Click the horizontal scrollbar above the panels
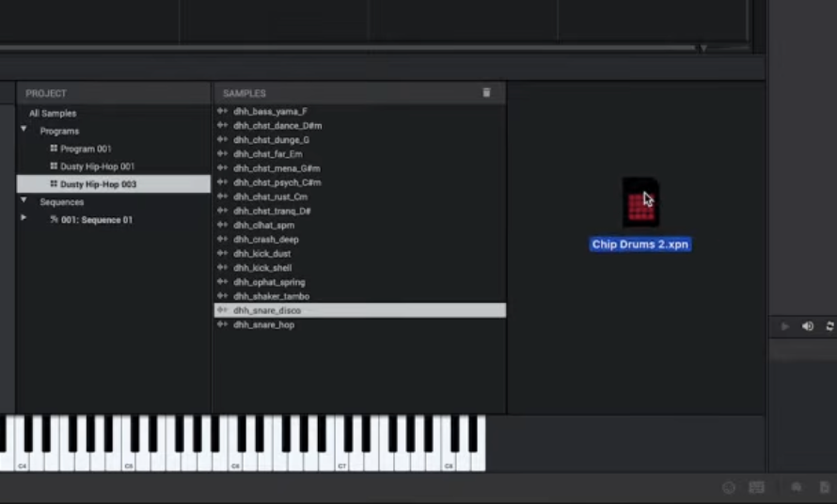The image size is (837, 504). point(347,48)
